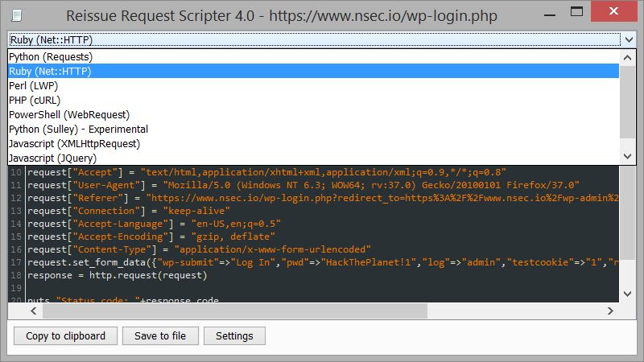Click the "Accept-Encoding" gzip line 15

click(x=151, y=237)
